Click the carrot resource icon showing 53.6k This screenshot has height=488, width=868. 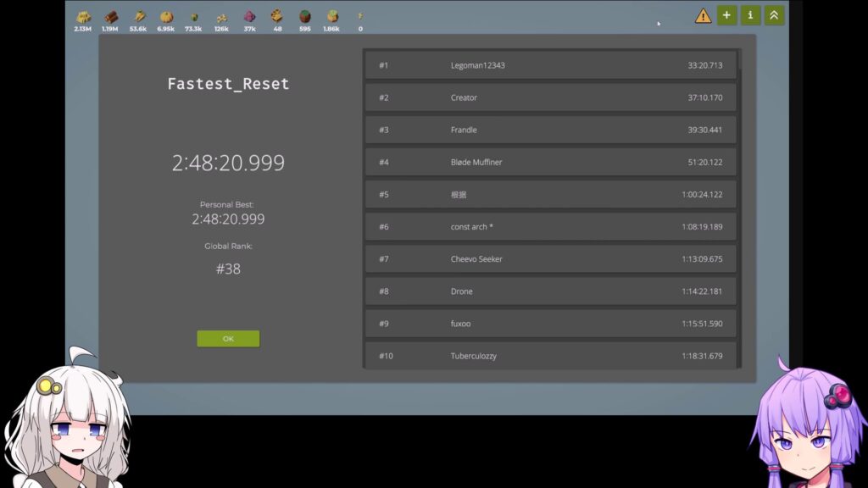point(138,17)
